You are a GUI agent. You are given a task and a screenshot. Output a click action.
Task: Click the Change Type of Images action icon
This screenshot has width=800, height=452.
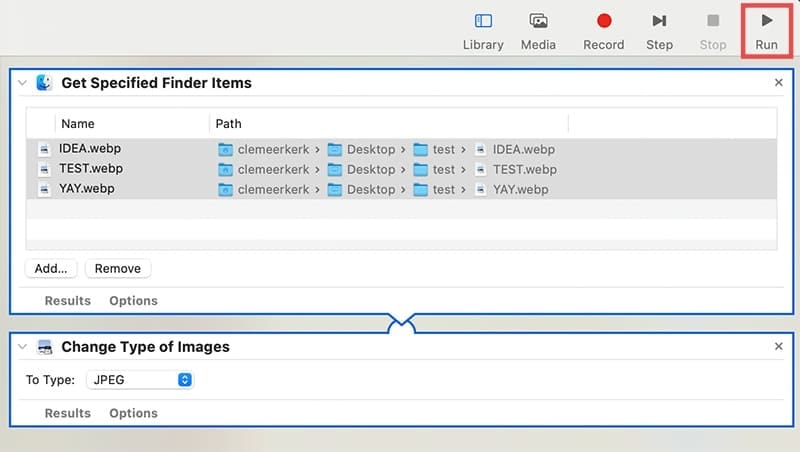point(45,347)
